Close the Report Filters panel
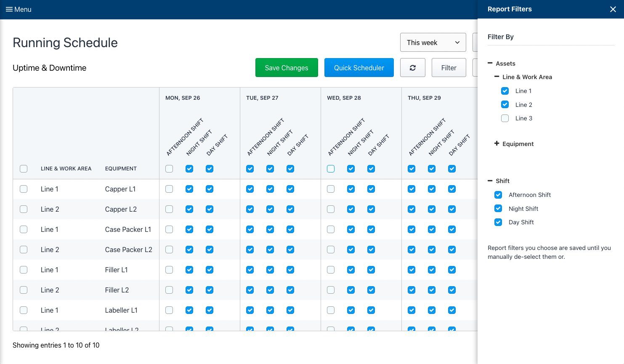 pos(613,9)
